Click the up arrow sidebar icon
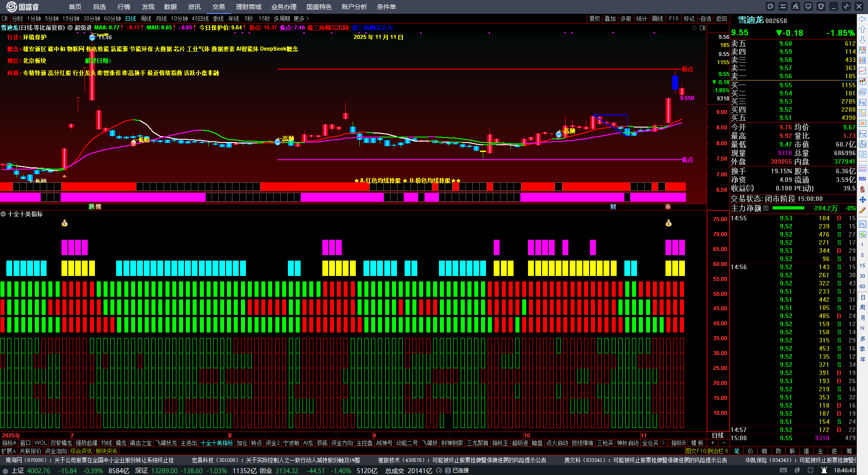The image size is (868, 475). point(863,29)
